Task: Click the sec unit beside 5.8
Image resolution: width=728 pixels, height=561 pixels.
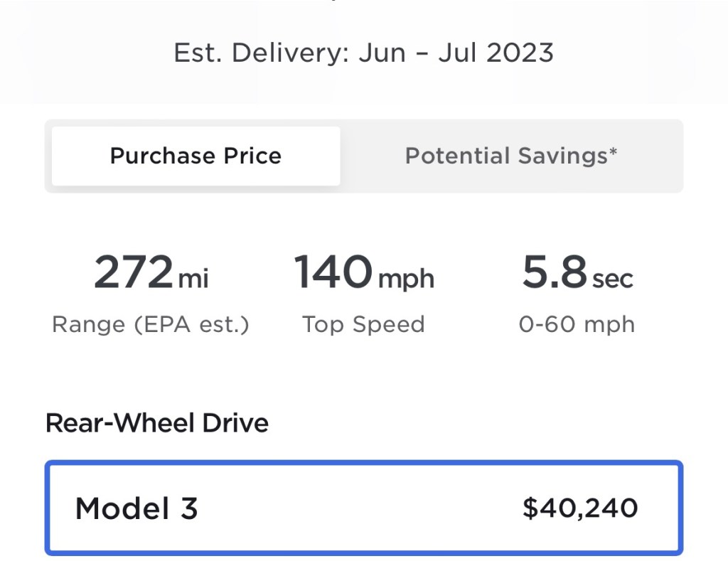Action: [x=612, y=279]
